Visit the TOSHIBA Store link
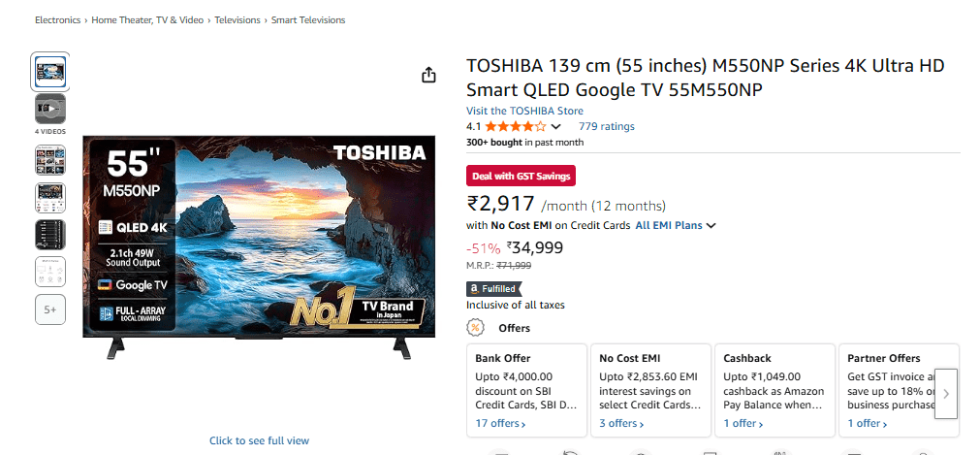The image size is (980, 455). tap(524, 111)
